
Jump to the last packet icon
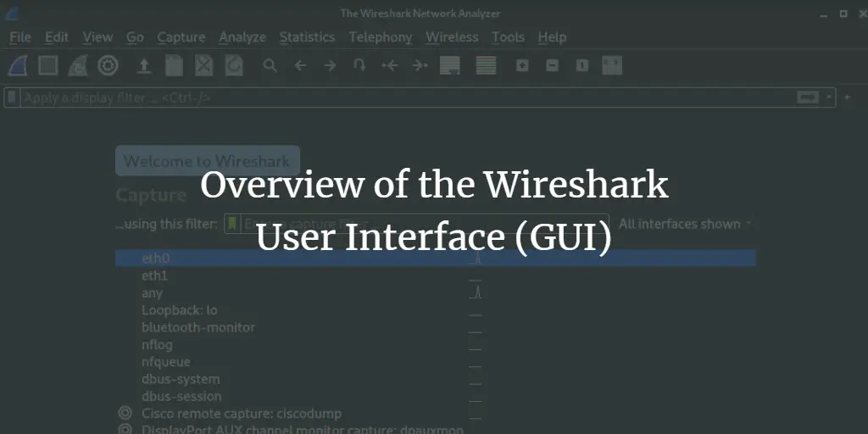pos(420,66)
